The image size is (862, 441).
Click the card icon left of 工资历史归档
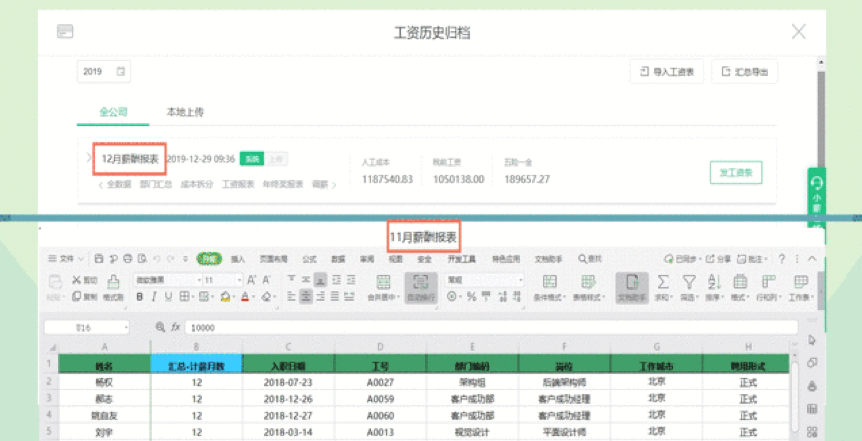pos(65,32)
